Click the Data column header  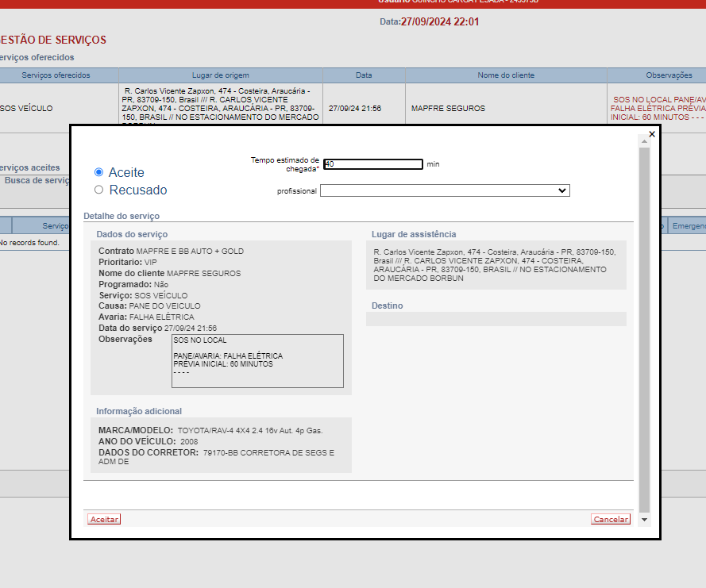[364, 75]
